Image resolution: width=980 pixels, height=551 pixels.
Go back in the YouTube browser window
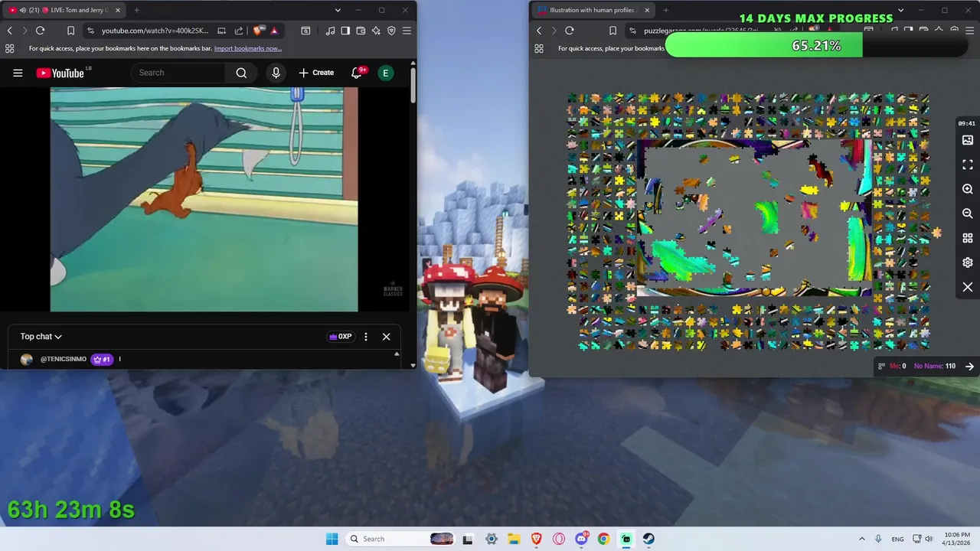[10, 31]
